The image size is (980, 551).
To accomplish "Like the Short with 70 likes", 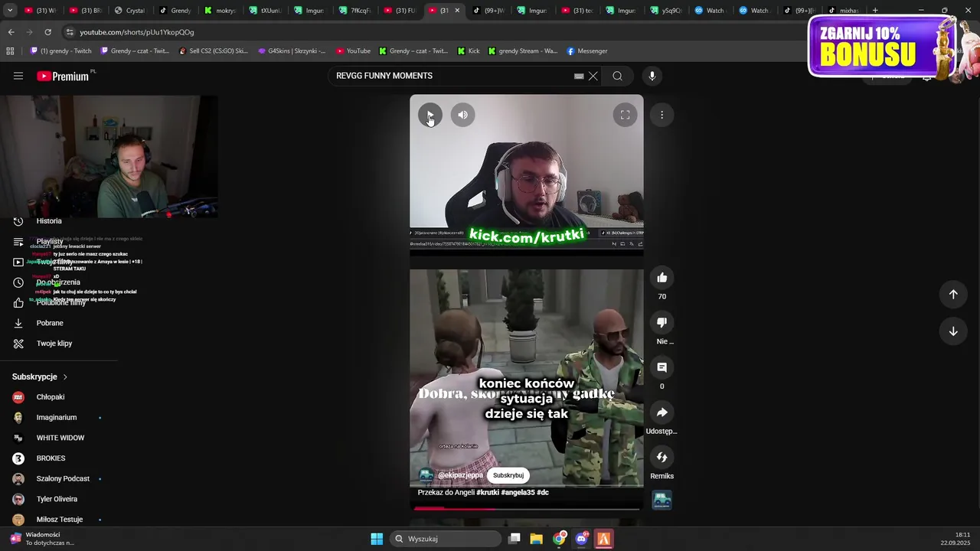I will point(662,278).
